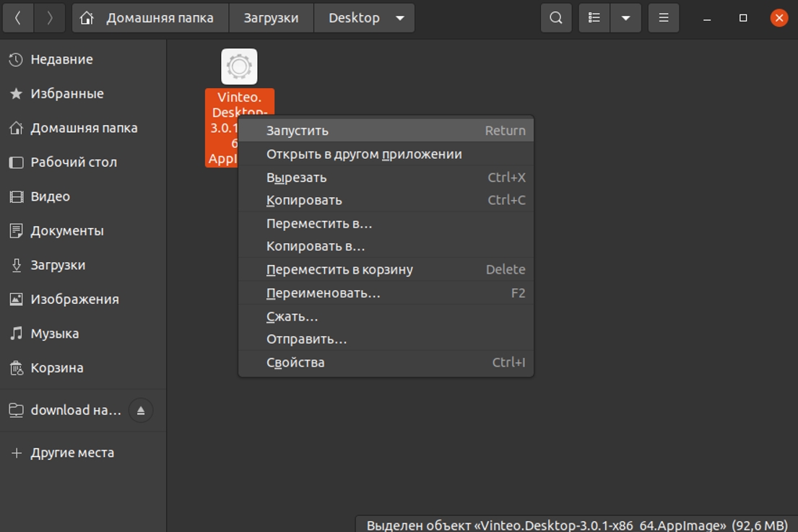This screenshot has height=532, width=798.
Task: Choose Сжать… in the context menu
Action: pos(386,317)
